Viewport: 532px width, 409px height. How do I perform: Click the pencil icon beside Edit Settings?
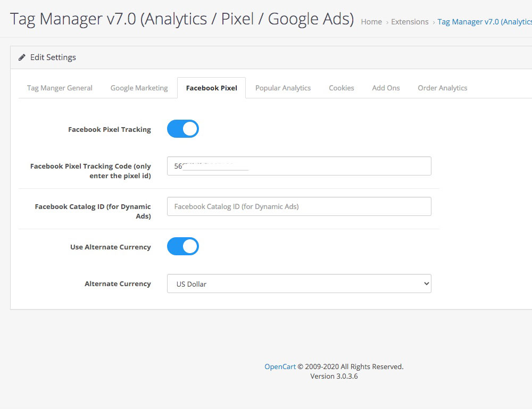22,57
